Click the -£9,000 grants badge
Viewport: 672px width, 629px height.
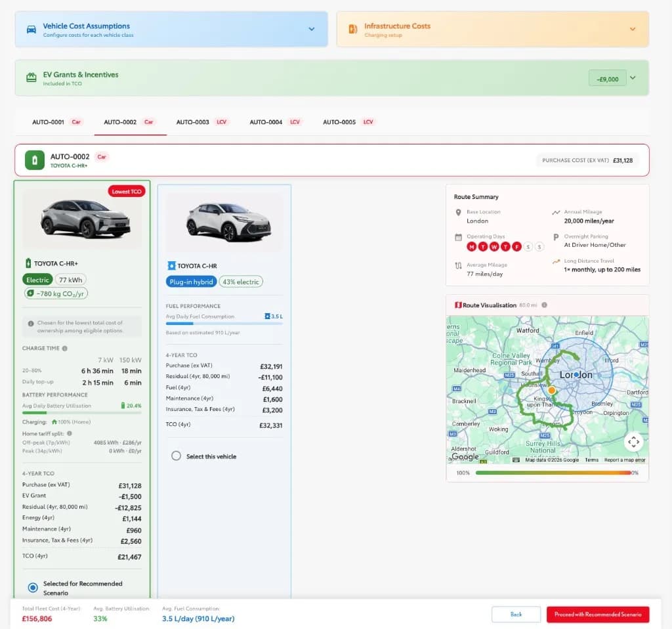[607, 79]
